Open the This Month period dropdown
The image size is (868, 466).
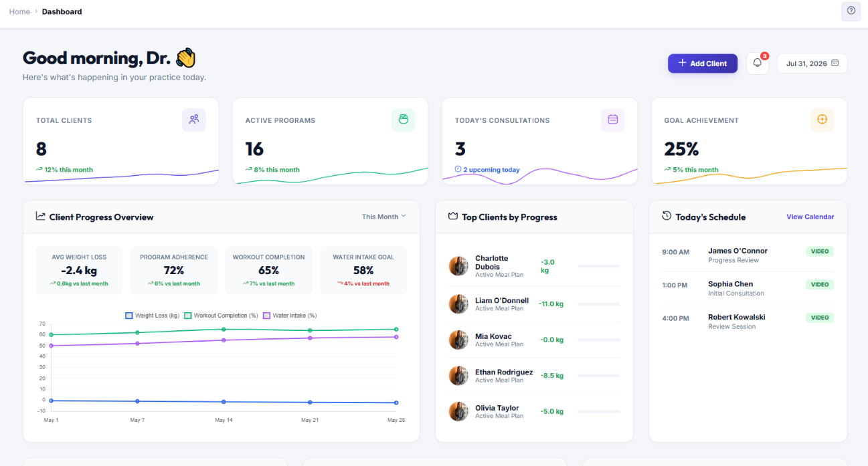[384, 217]
